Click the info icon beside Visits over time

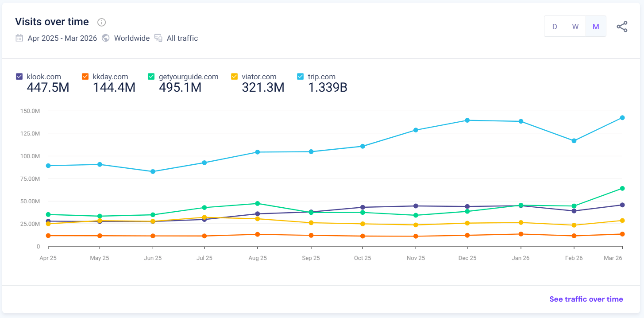[x=101, y=22]
